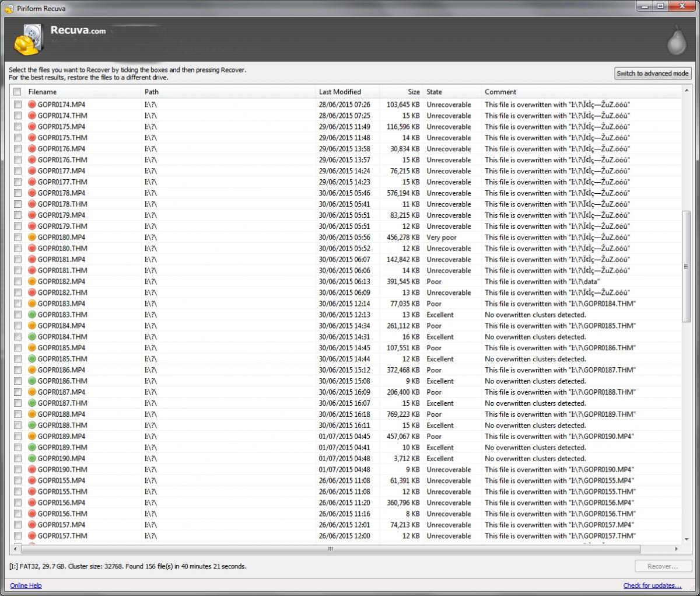Tick the checkbox for GOPR0184.THM
700x596 pixels.
click(17, 337)
